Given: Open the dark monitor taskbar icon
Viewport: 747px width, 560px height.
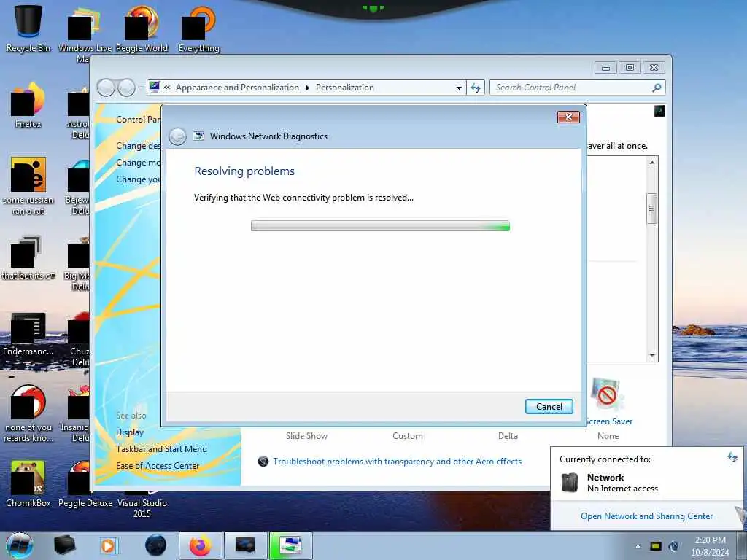Looking at the screenshot, I should 245,545.
